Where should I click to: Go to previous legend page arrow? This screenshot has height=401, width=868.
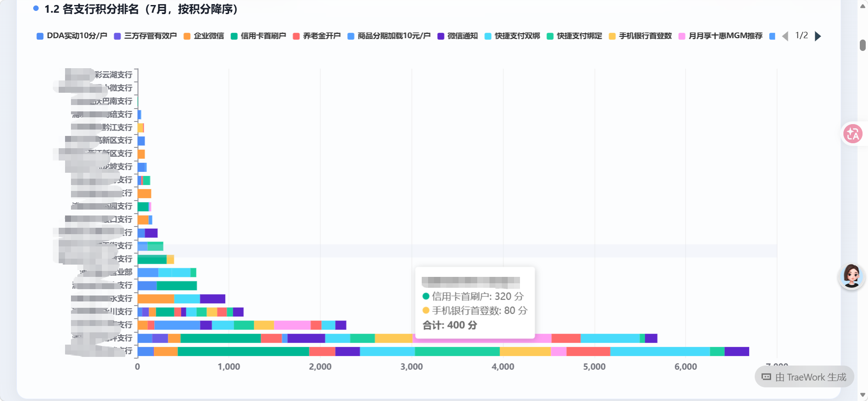click(785, 36)
